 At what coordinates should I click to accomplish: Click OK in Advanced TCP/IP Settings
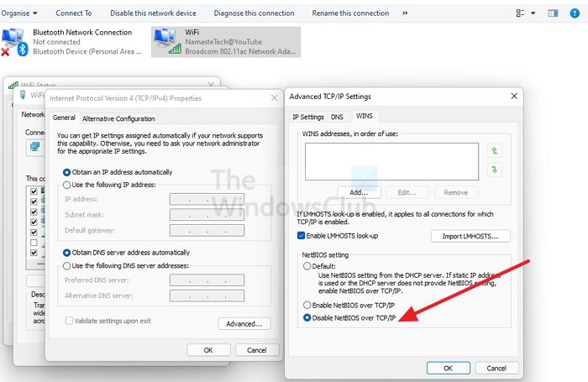tap(448, 368)
